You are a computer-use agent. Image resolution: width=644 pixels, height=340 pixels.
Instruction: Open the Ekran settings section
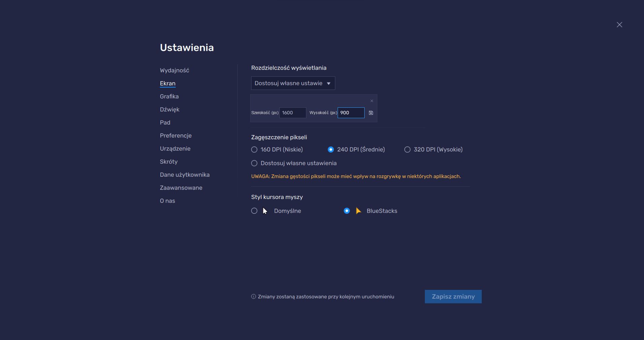(168, 83)
